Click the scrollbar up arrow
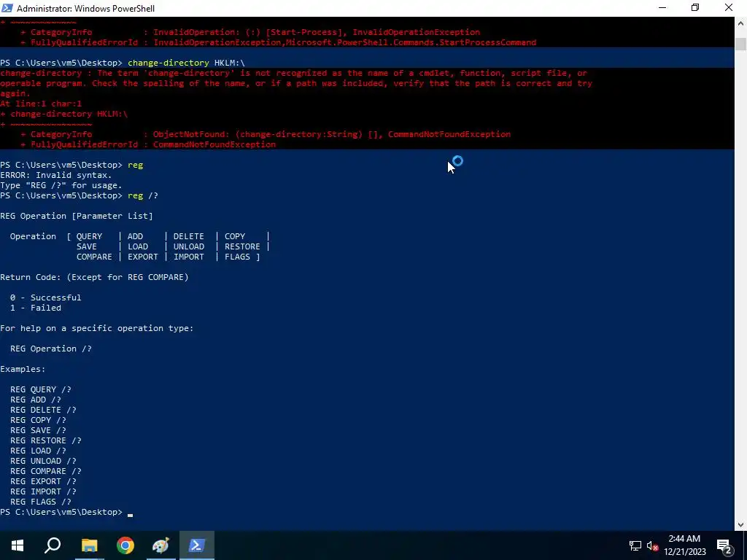747x560 pixels. pos(740,23)
